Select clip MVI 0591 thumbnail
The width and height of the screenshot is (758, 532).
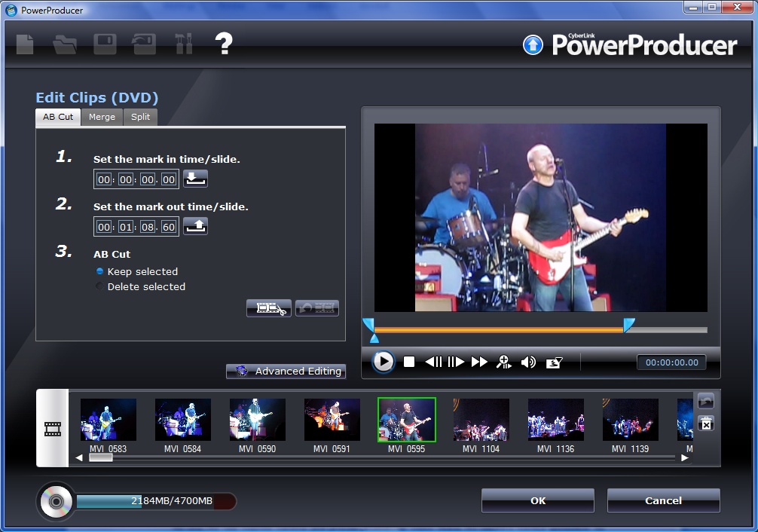point(332,419)
